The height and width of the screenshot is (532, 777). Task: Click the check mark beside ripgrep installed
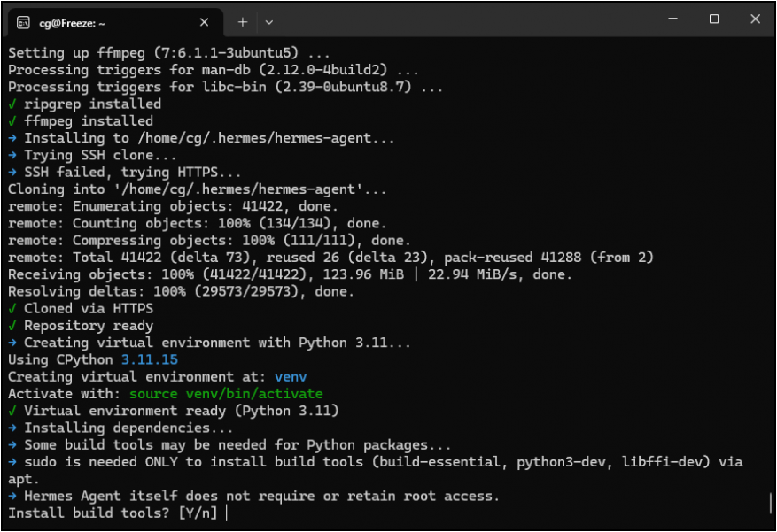click(12, 104)
